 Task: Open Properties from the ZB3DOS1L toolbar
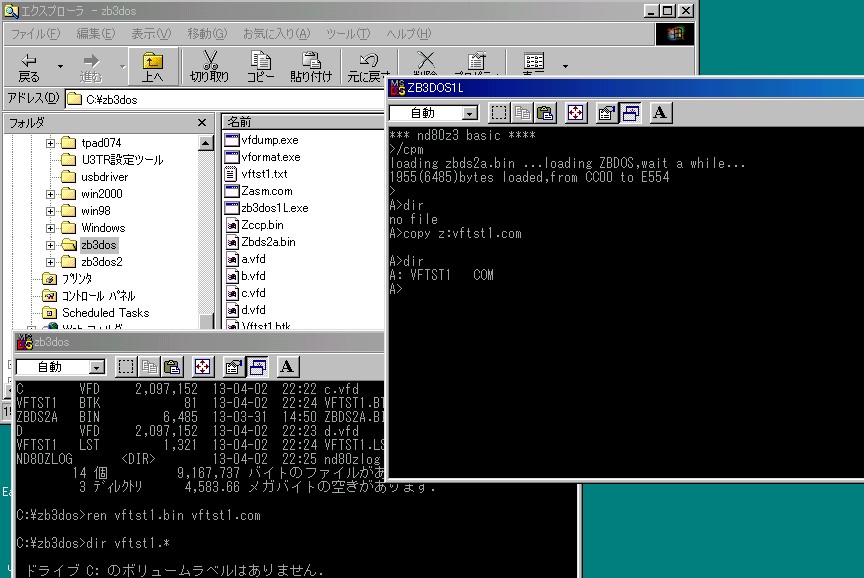click(x=607, y=113)
